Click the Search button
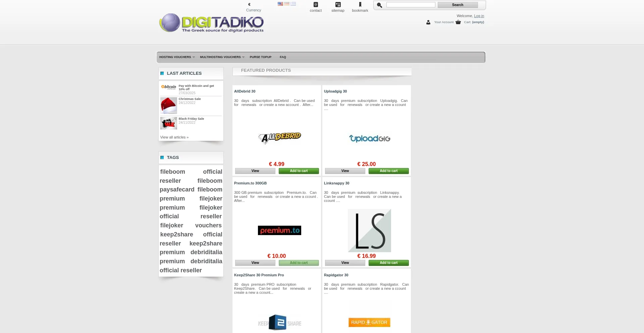The width and height of the screenshot is (644, 333). tap(458, 5)
